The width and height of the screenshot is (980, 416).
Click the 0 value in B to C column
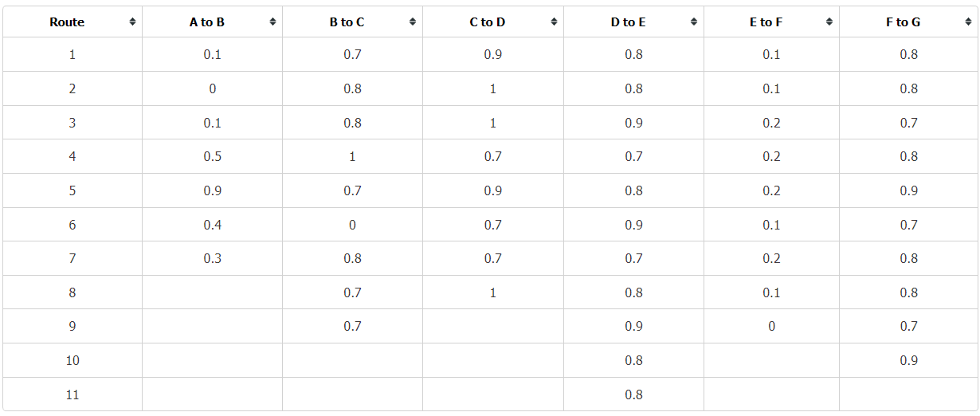353,225
